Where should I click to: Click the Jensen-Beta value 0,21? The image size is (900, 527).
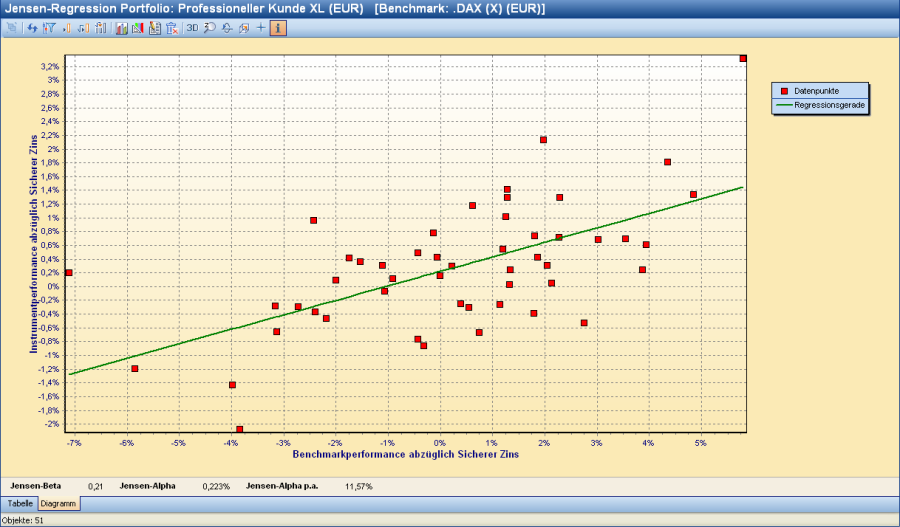coord(95,486)
